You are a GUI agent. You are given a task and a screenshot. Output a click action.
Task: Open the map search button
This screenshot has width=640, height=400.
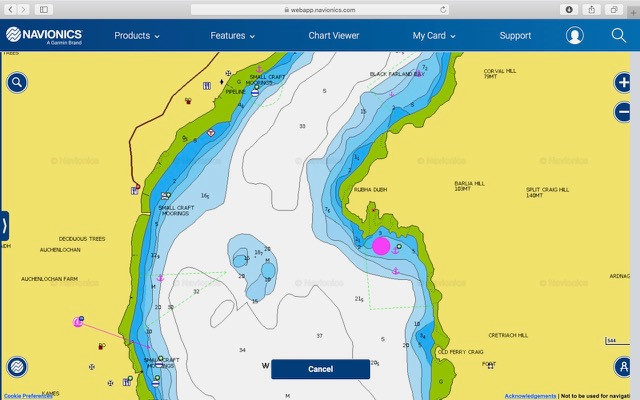point(17,83)
